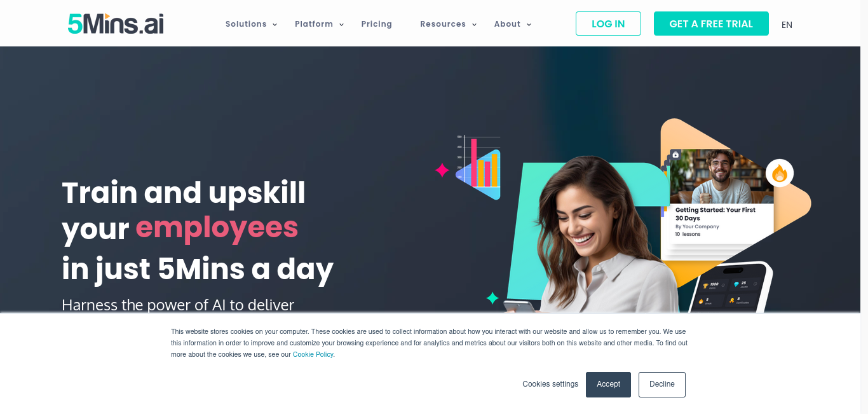The image size is (868, 414).
Task: Click the camera icon on course thumbnail
Action: tap(675, 155)
